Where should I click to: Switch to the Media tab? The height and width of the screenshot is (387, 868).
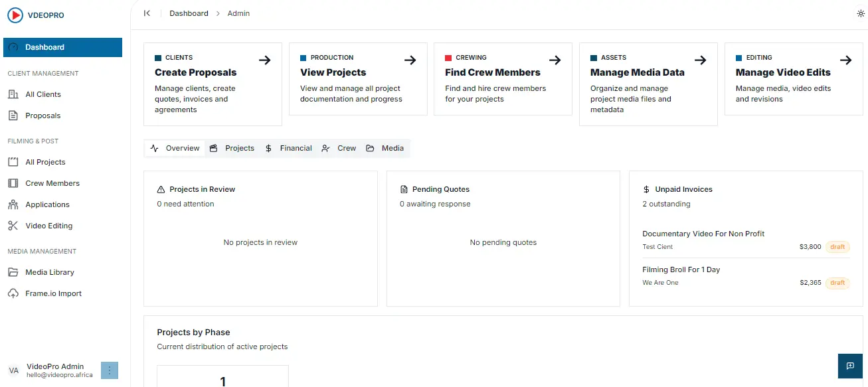pos(385,148)
